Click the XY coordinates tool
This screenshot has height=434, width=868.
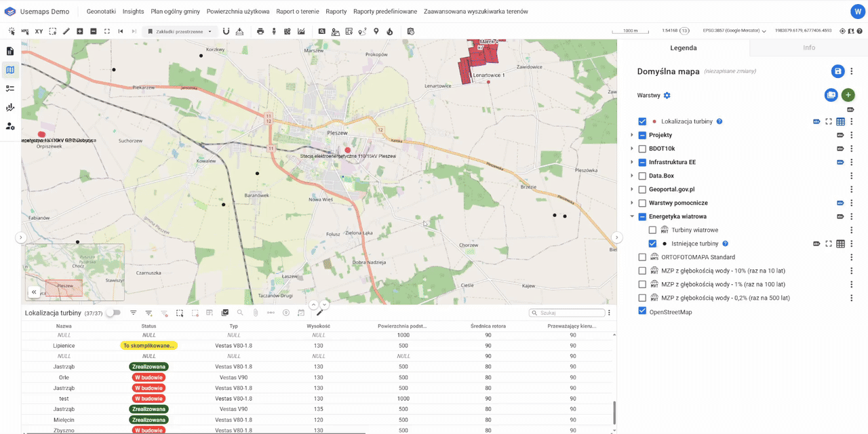point(39,31)
